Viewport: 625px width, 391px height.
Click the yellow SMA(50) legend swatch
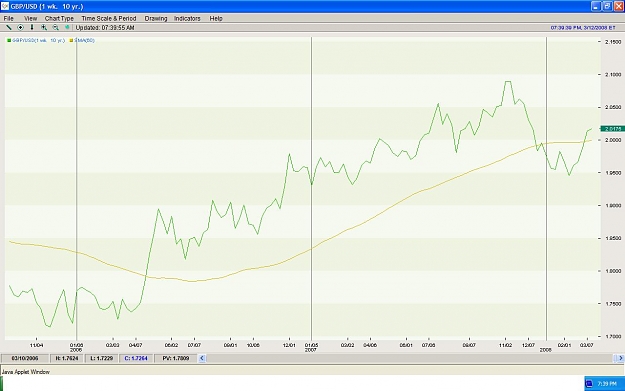tap(71, 40)
